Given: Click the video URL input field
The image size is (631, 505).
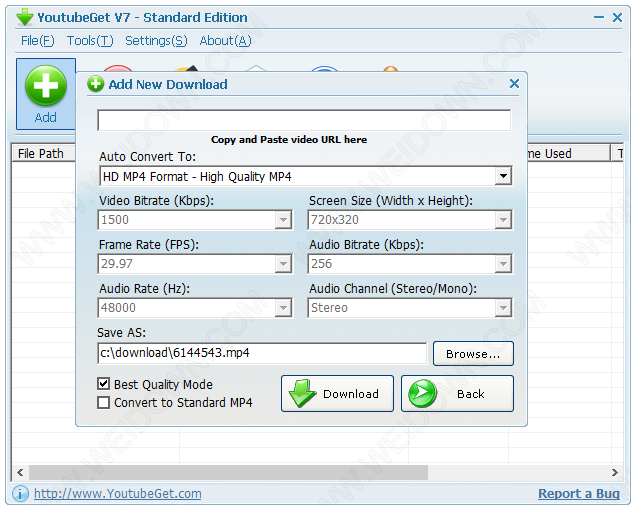Looking at the screenshot, I should (304, 120).
